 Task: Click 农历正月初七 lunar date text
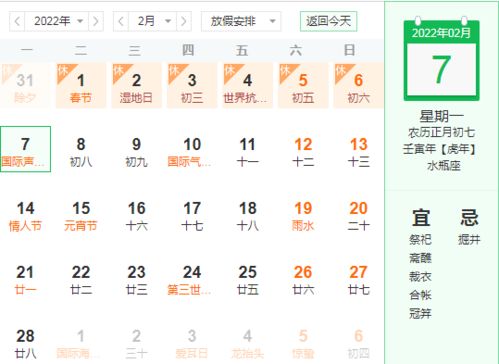(x=441, y=133)
